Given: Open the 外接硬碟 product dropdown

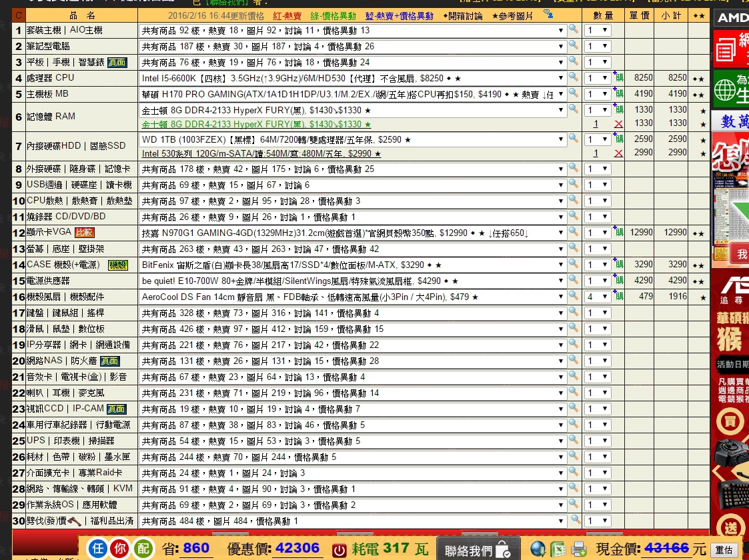Looking at the screenshot, I should [x=353, y=169].
